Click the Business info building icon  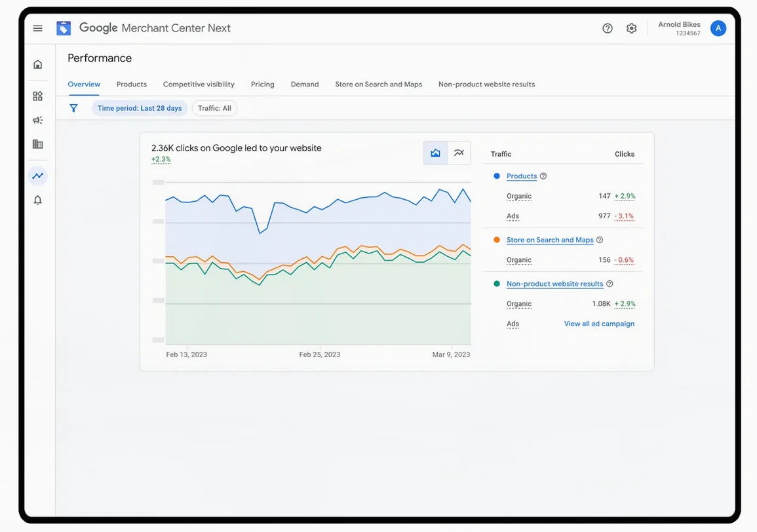pos(37,144)
